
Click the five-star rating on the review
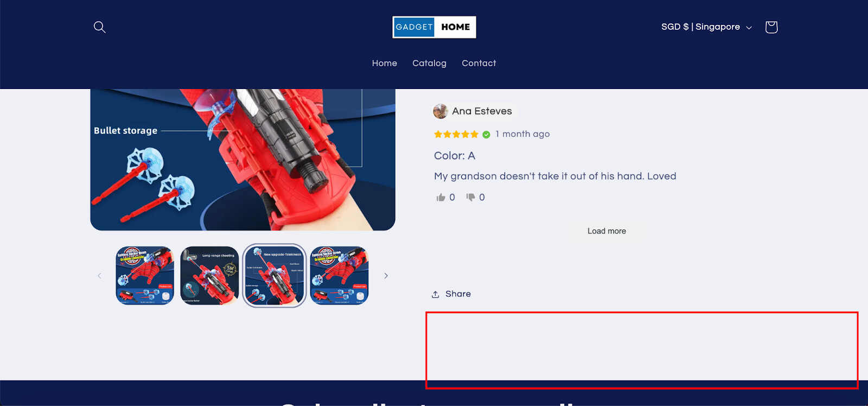(x=456, y=135)
